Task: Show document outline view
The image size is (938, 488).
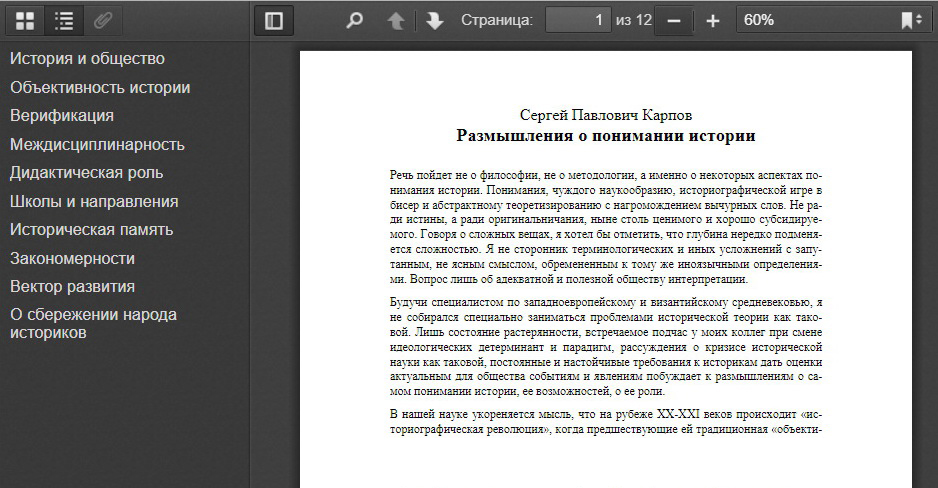Action: click(x=64, y=21)
